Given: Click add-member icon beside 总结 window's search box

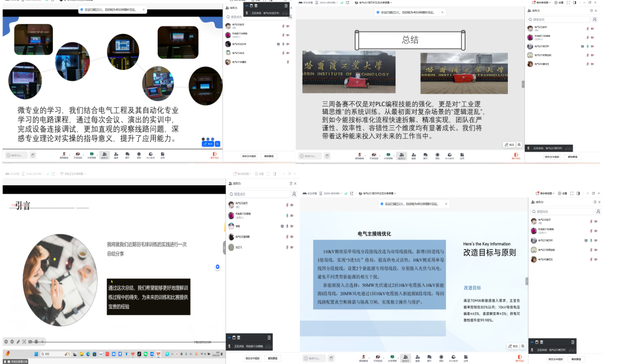Looking at the screenshot, I should click(594, 19).
